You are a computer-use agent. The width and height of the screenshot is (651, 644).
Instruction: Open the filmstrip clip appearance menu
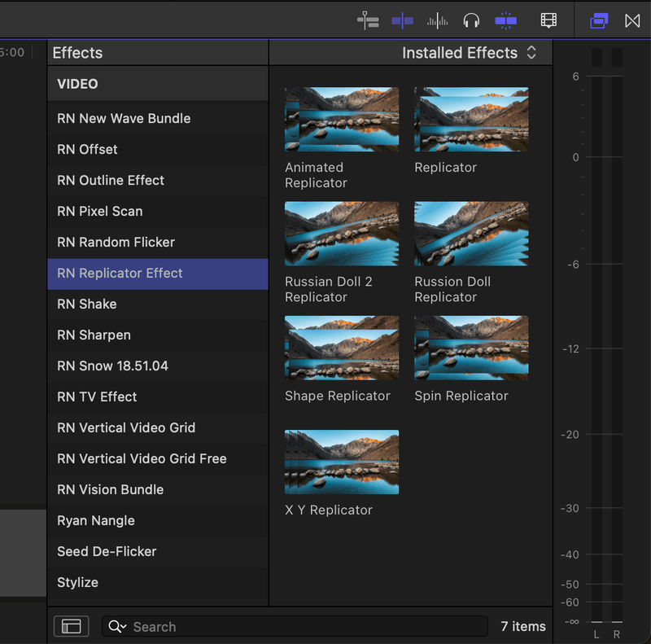(x=548, y=20)
